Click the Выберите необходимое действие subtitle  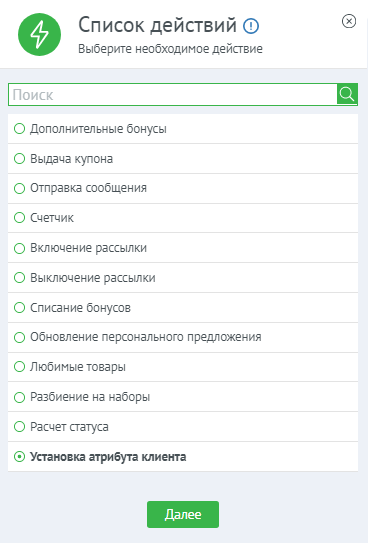coord(170,48)
